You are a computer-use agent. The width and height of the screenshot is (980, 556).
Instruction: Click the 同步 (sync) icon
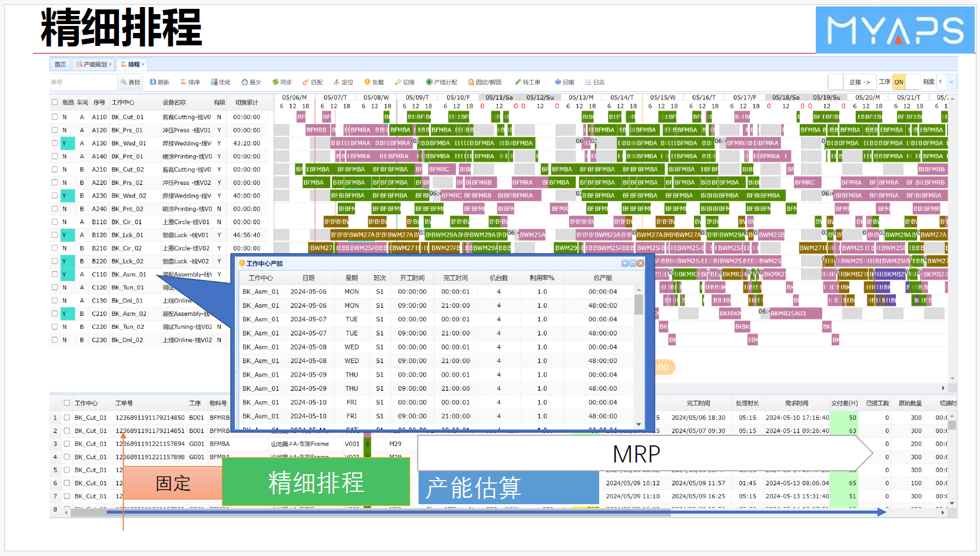point(283,82)
